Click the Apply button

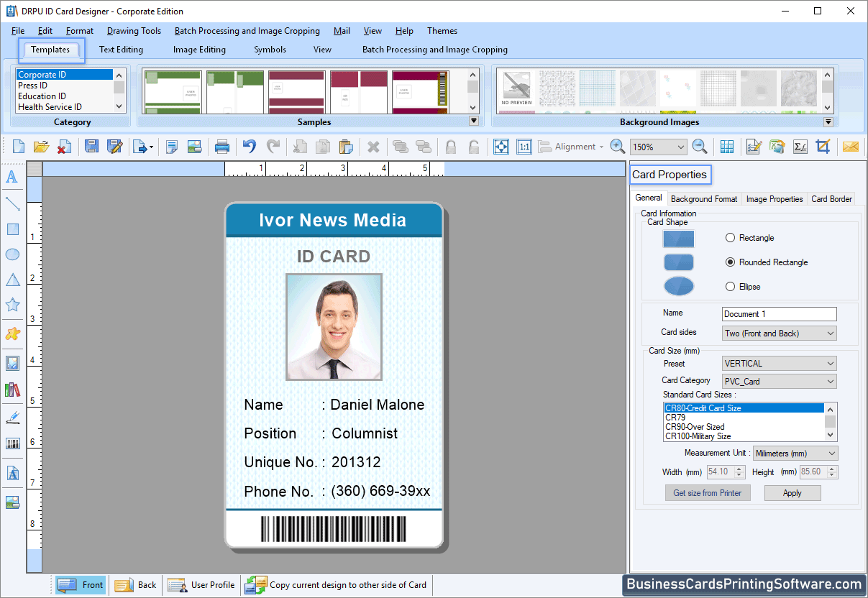coord(792,493)
